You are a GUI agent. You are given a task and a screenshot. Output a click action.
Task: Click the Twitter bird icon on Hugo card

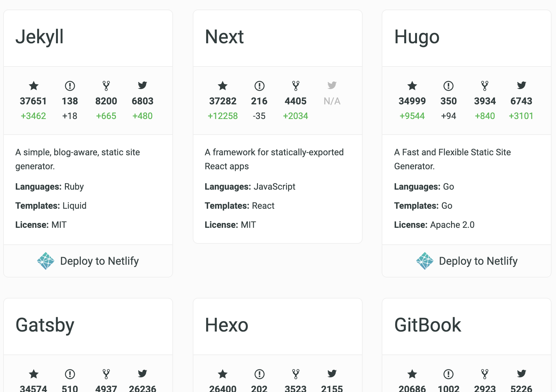[x=521, y=85]
